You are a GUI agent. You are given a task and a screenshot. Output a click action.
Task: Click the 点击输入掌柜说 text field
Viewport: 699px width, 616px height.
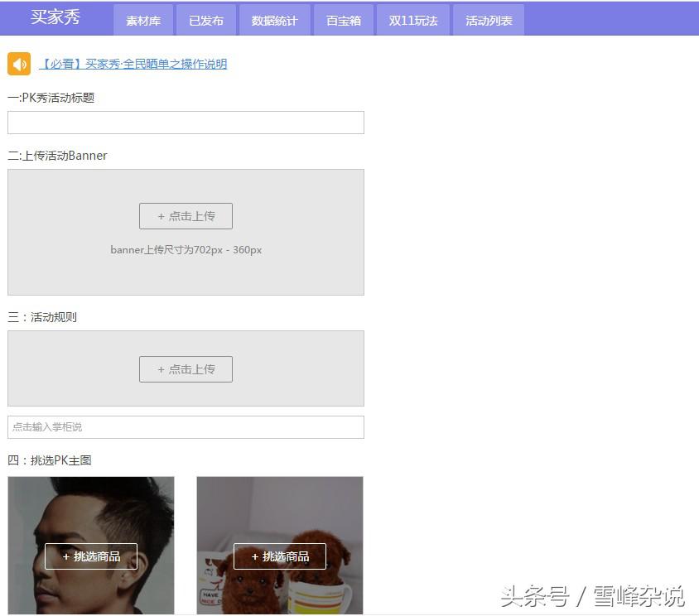click(186, 427)
